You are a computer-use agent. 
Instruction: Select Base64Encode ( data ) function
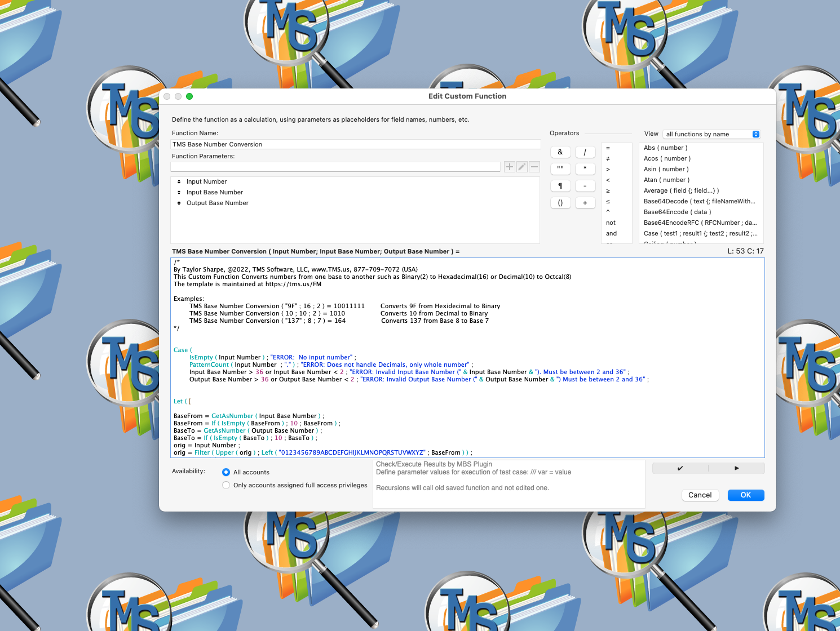[x=701, y=212]
